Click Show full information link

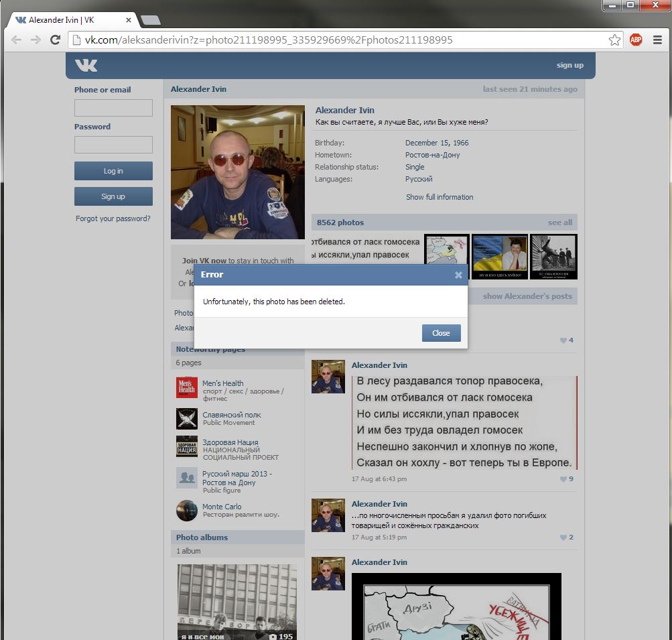pyautogui.click(x=440, y=197)
